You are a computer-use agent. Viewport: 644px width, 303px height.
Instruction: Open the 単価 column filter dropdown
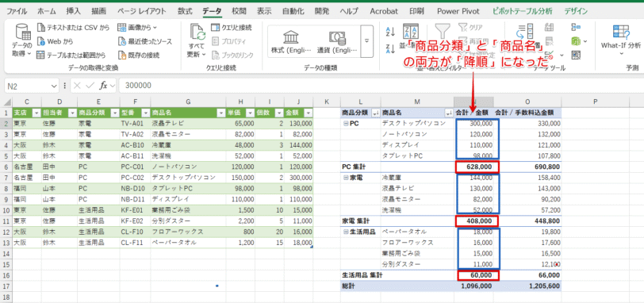[250, 113]
